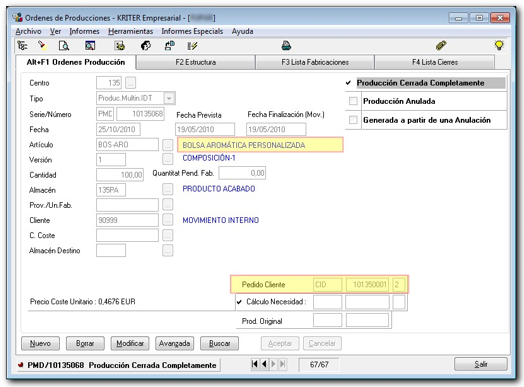
Task: Click the Almacén field showing 135PA
Action: coord(111,190)
